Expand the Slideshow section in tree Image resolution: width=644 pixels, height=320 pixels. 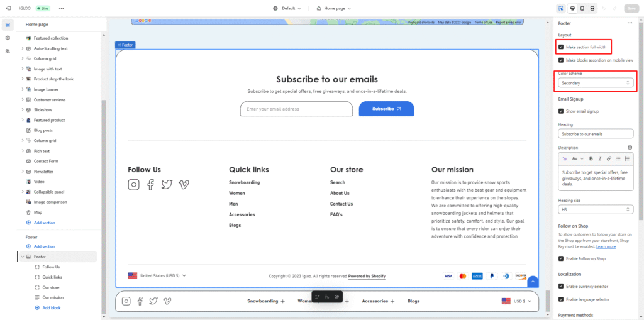point(23,110)
